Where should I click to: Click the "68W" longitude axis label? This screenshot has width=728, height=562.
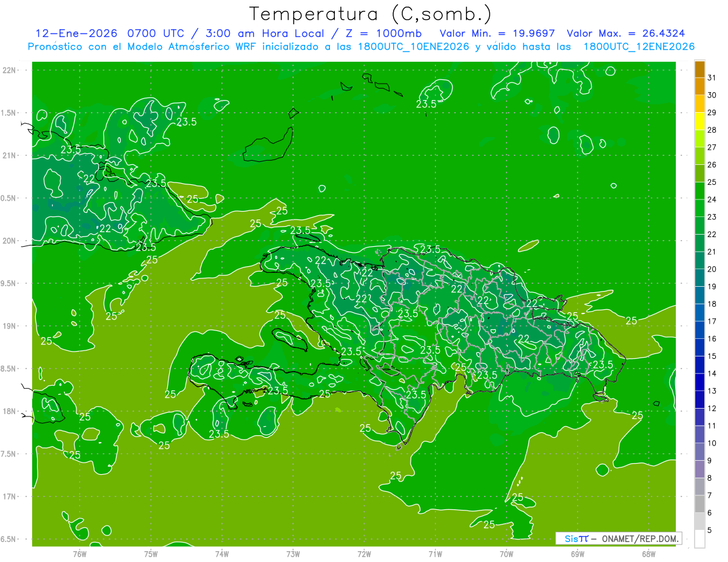tap(649, 554)
